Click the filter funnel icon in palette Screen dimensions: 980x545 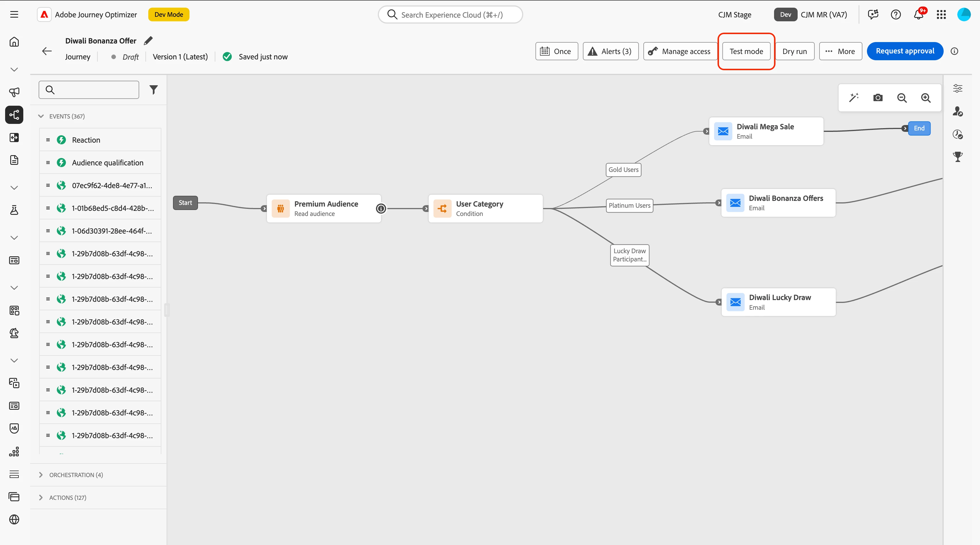click(x=153, y=90)
